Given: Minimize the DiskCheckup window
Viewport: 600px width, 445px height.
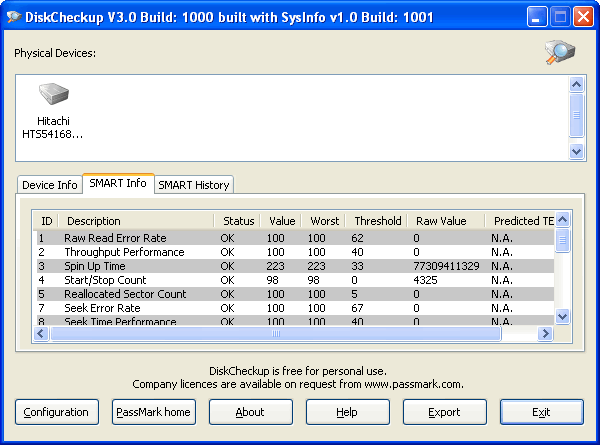Looking at the screenshot, I should [536, 17].
